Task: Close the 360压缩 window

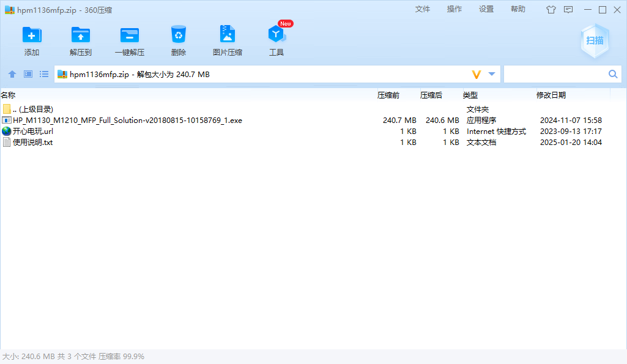Action: pyautogui.click(x=617, y=10)
